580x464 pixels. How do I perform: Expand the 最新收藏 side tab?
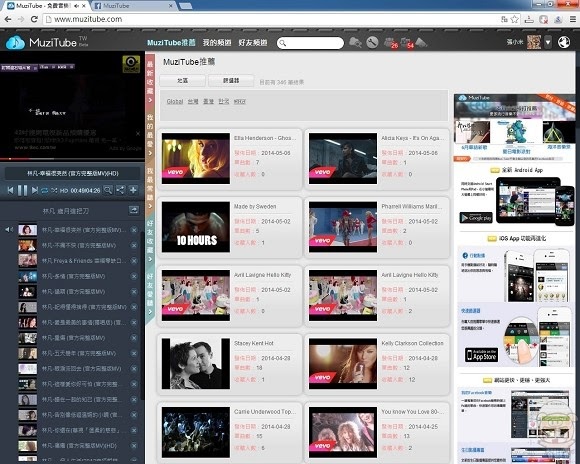click(150, 81)
